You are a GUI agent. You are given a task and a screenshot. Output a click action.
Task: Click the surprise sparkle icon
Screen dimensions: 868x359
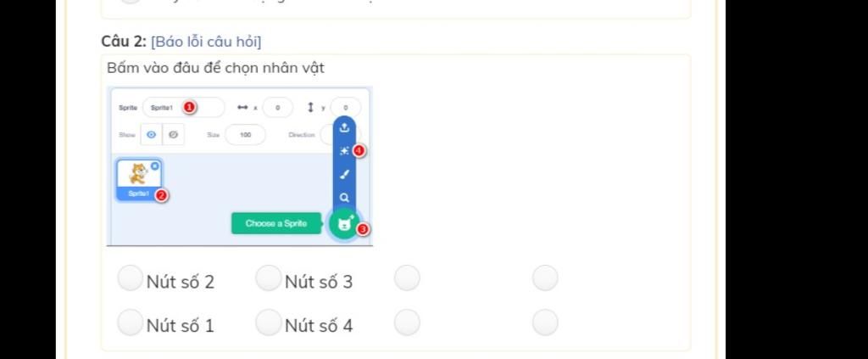tap(344, 151)
